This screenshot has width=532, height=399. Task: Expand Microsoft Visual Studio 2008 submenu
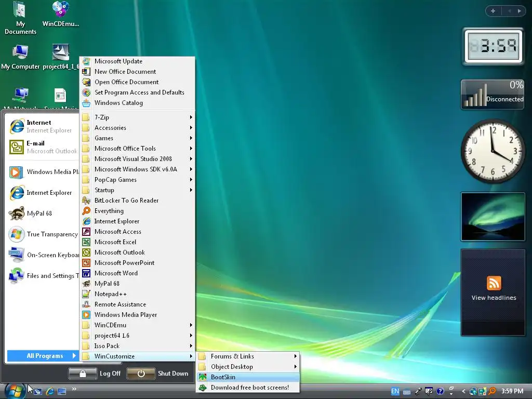pos(138,159)
